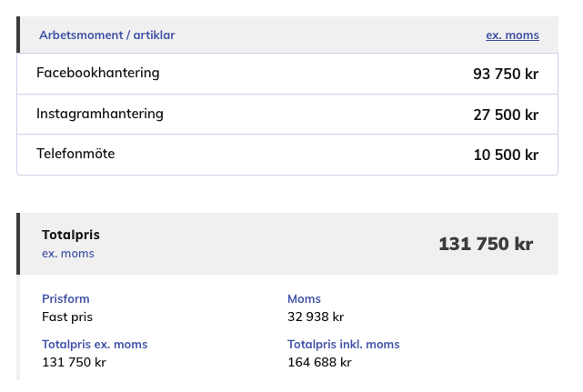Select the Telefonmöte row

coord(287,155)
